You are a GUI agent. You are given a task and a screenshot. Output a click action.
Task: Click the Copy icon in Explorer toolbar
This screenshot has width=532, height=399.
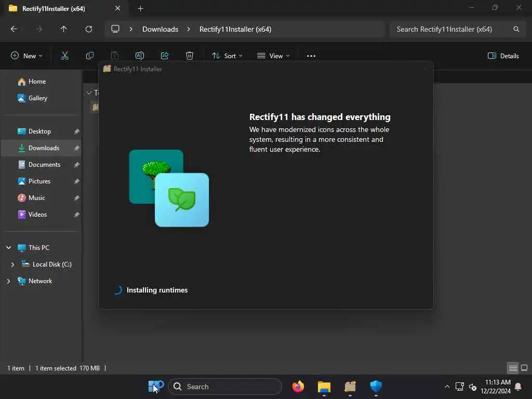coord(89,56)
